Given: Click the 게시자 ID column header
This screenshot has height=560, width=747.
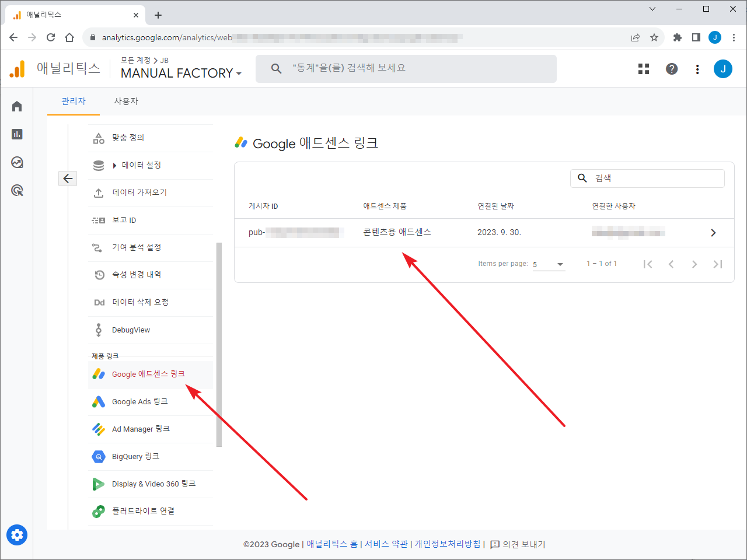Looking at the screenshot, I should pos(263,206).
